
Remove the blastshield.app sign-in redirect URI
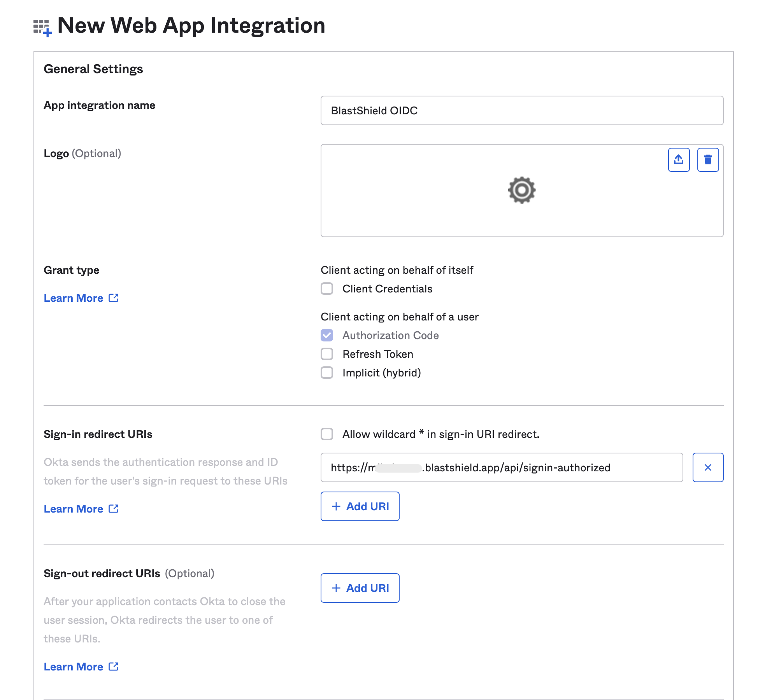pyautogui.click(x=708, y=467)
